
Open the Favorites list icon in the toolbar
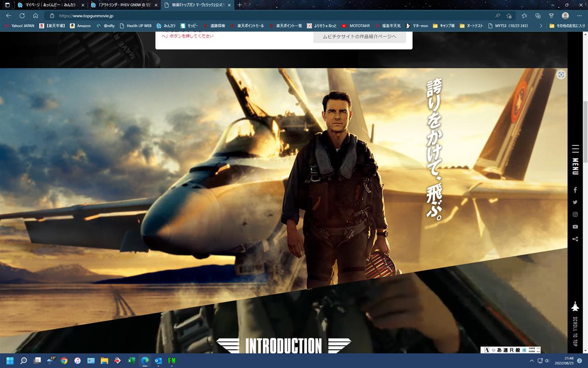(525, 16)
